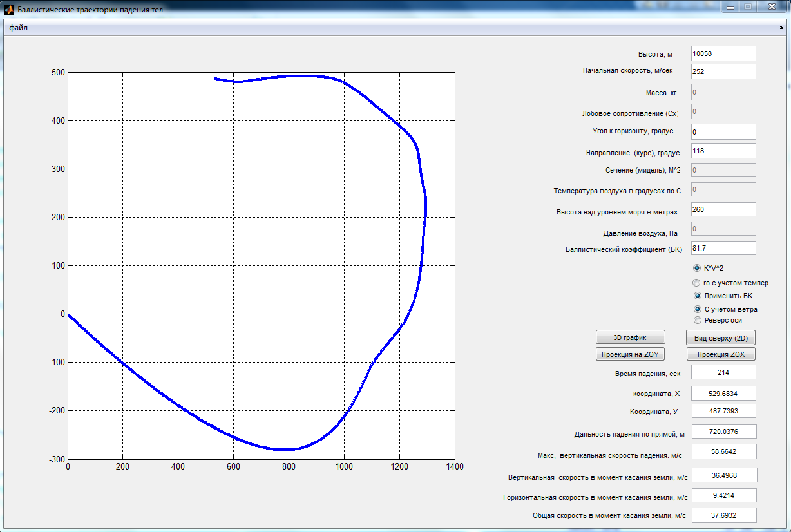Select the K*V^2 radio button
791x532 pixels.
(696, 268)
